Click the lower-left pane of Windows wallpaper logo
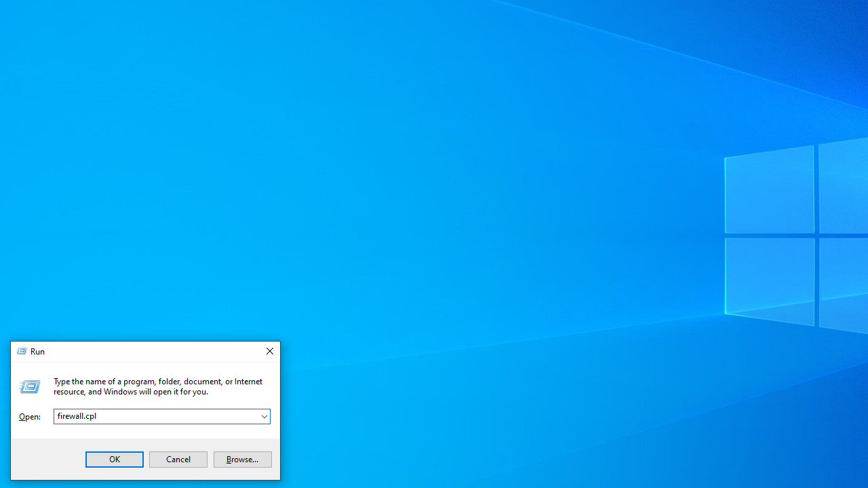Viewport: 868px width, 488px height. click(769, 279)
